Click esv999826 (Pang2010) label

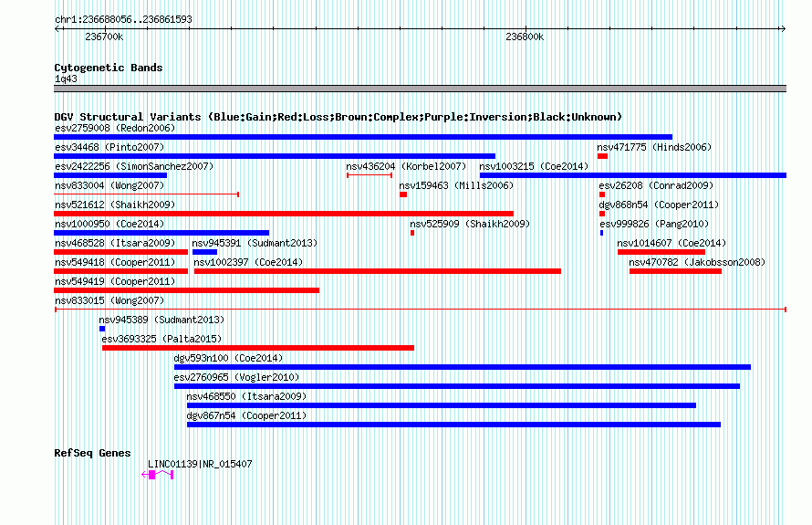[654, 224]
